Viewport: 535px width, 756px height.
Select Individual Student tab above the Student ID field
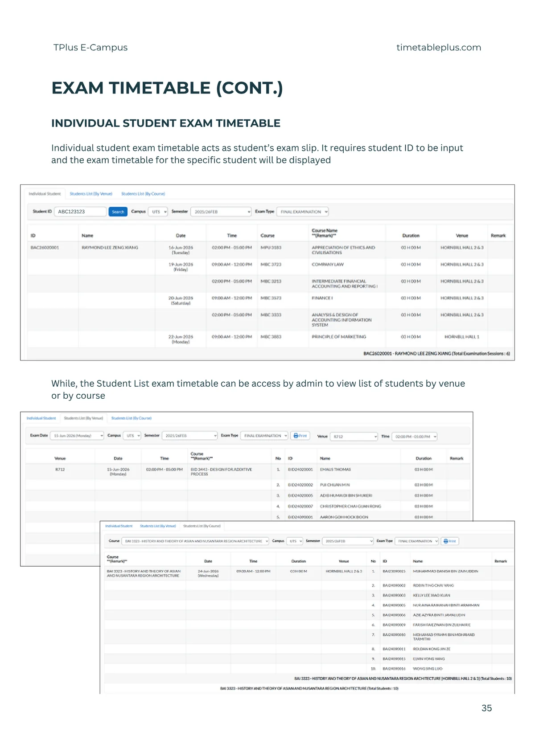coord(45,194)
